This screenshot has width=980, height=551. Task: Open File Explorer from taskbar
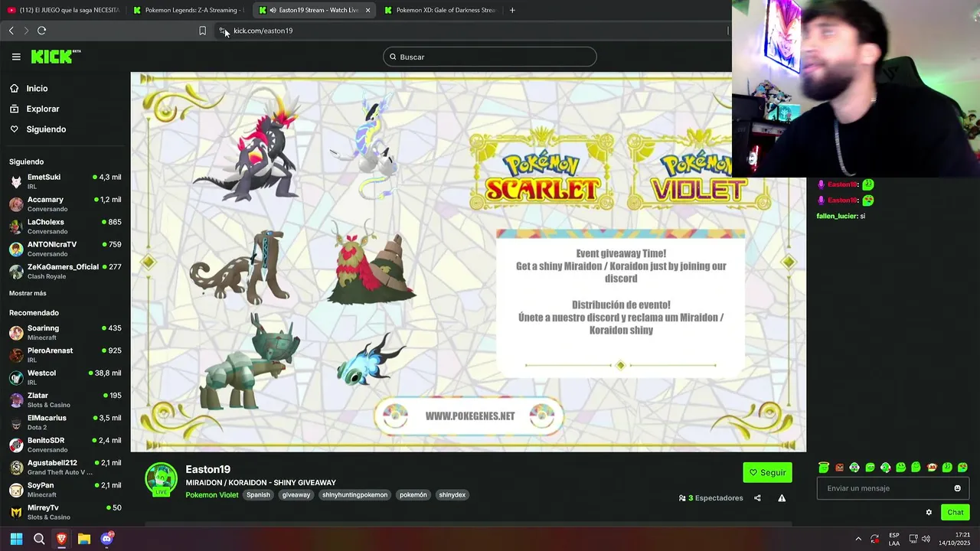click(x=84, y=539)
